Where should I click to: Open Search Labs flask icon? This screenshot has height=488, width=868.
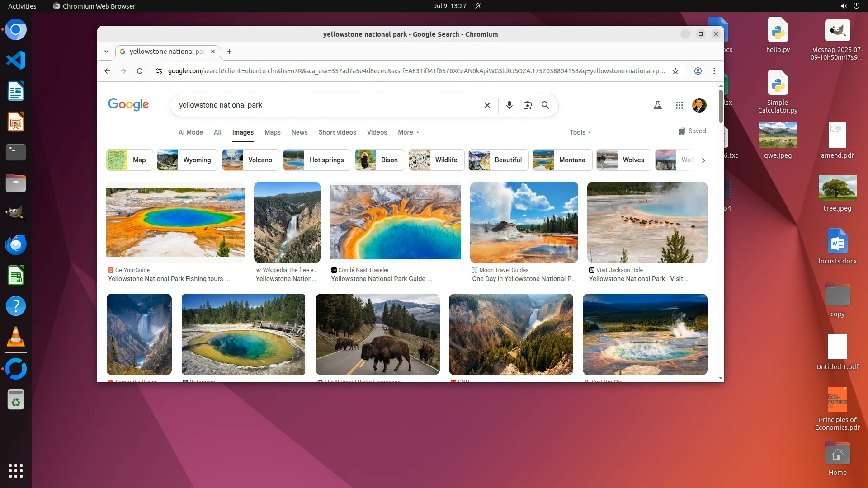coord(657,105)
